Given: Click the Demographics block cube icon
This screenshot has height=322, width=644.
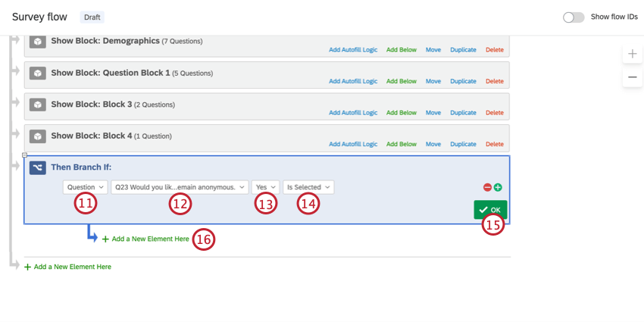Looking at the screenshot, I should 38,42.
